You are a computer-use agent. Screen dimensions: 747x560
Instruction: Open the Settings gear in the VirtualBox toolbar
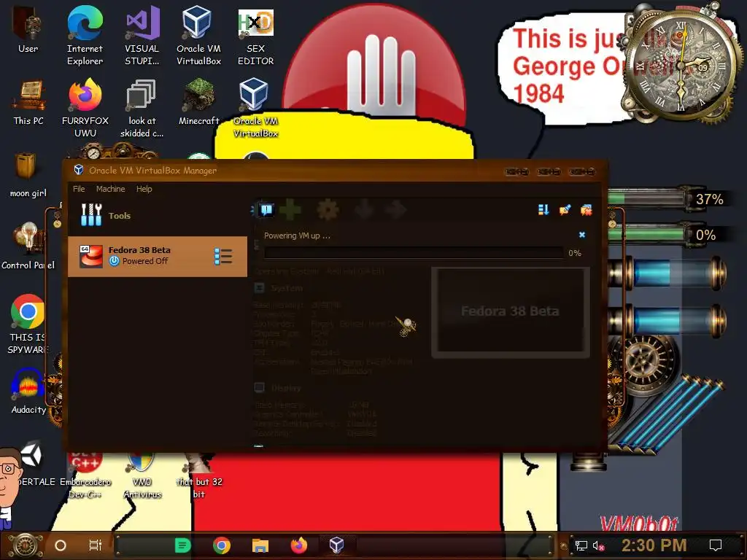click(328, 209)
